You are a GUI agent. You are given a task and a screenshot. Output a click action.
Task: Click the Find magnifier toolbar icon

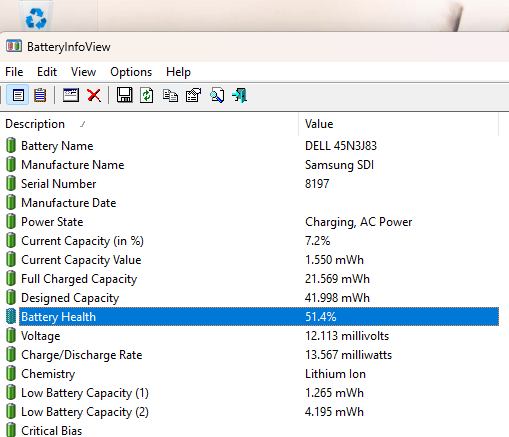point(217,96)
